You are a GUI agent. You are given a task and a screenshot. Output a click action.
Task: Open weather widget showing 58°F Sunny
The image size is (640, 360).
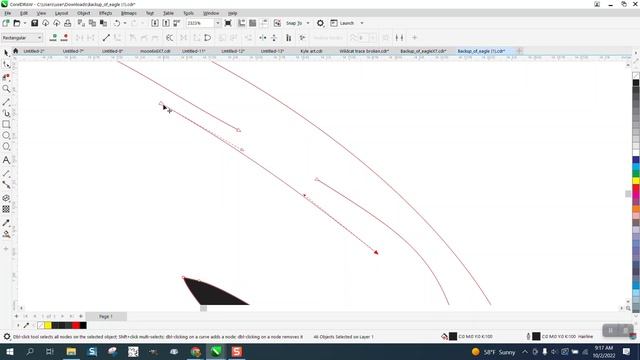[493, 352]
